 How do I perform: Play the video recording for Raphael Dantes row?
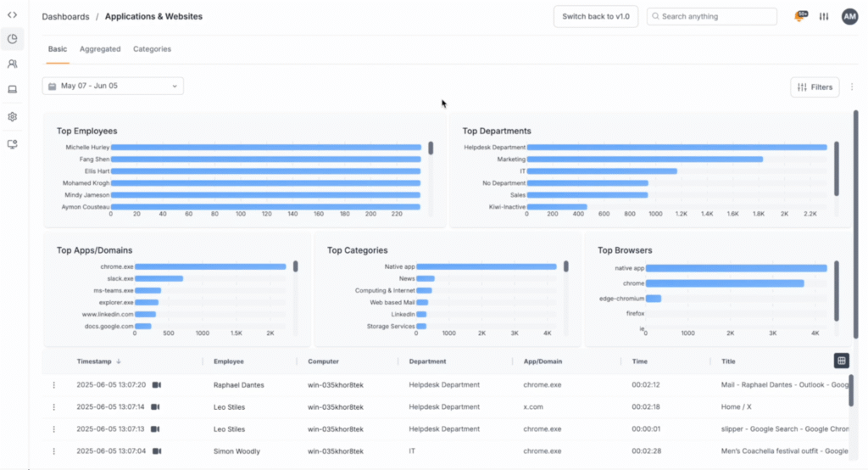coord(157,385)
